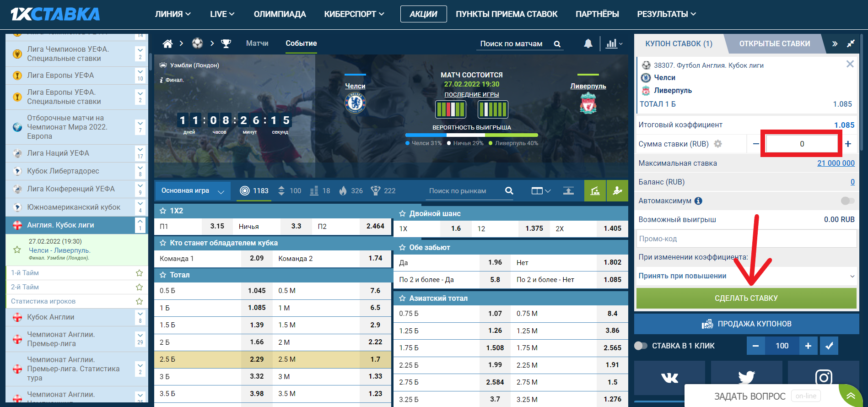Click the market search magnifier icon
This screenshot has width=868, height=407.
[509, 191]
